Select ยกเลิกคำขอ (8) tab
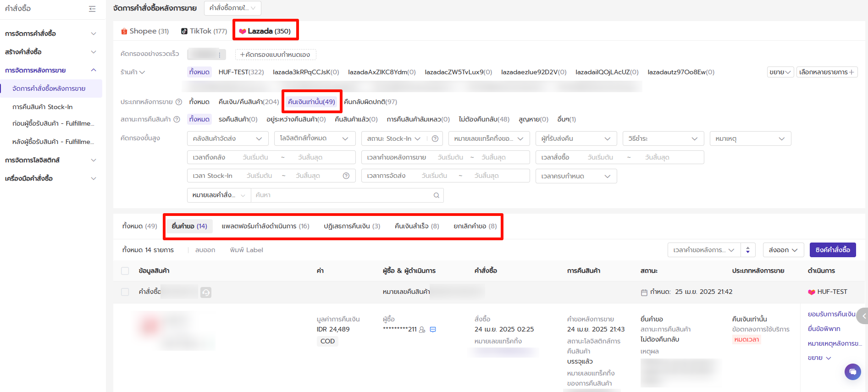Image resolution: width=868 pixels, height=392 pixels. pos(475,226)
